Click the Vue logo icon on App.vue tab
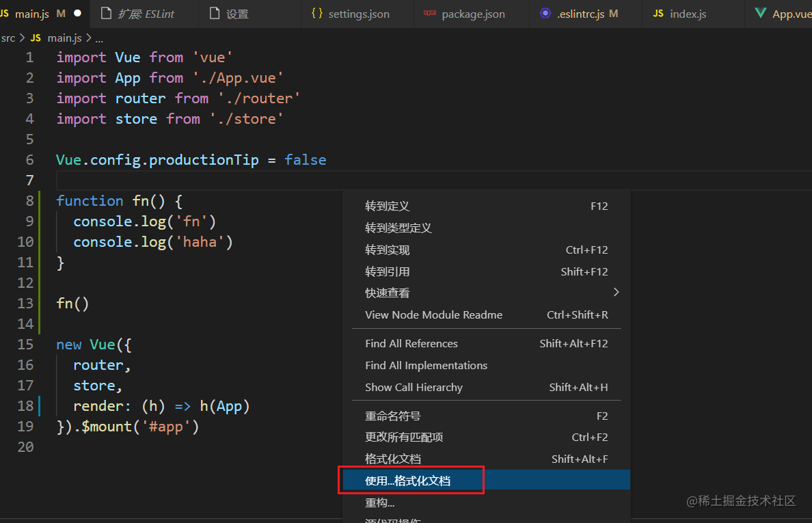Image resolution: width=812 pixels, height=523 pixels. [x=760, y=14]
